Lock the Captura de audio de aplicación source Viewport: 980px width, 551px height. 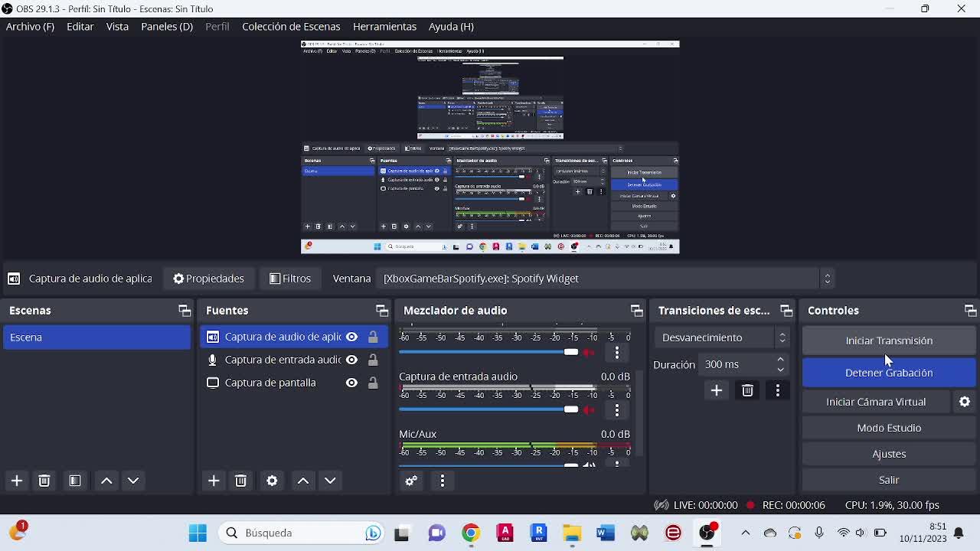pos(373,337)
